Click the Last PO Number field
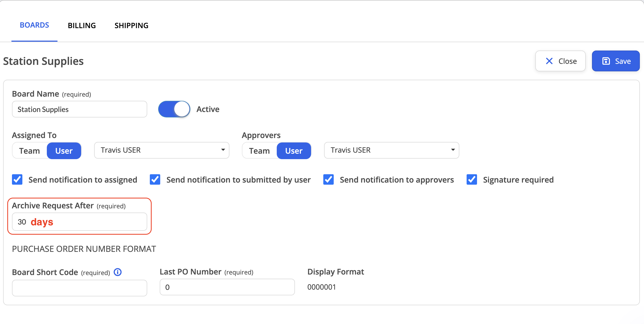Viewport: 644px width, 324px height. [x=227, y=287]
